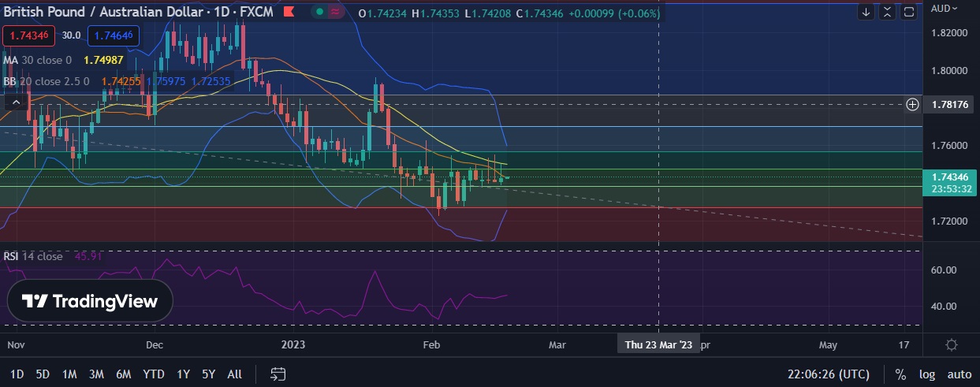Open the Go to date calendar icon

pyautogui.click(x=278, y=374)
